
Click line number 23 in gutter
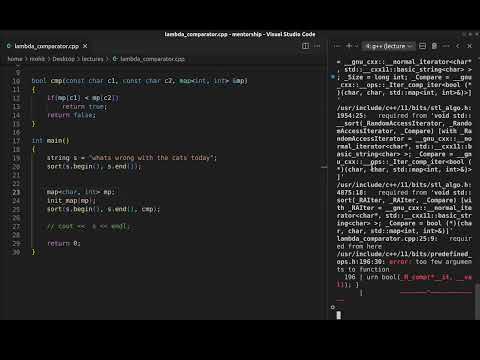[16, 192]
